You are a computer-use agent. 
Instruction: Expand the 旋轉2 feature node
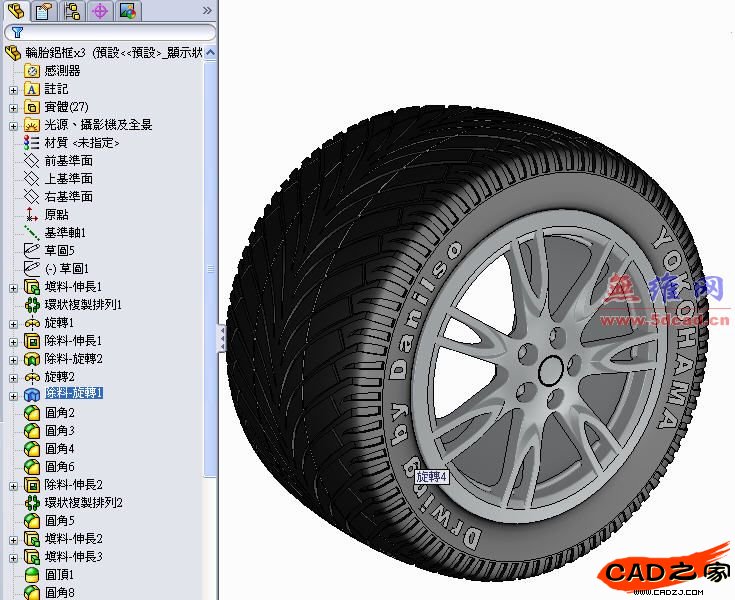click(13, 378)
